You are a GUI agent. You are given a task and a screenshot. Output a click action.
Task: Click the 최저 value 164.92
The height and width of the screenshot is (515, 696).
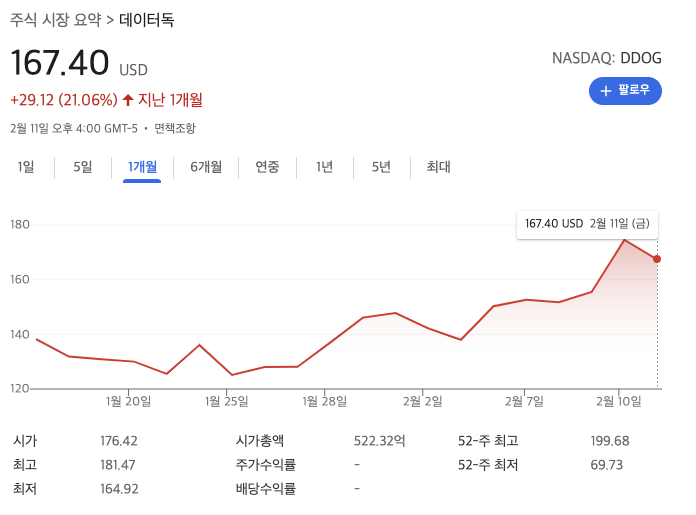pyautogui.click(x=119, y=489)
